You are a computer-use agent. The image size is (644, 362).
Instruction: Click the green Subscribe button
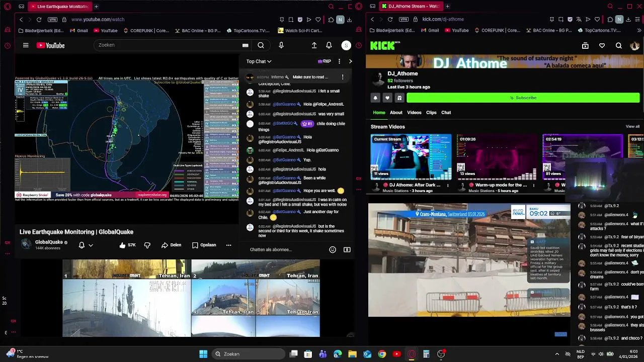click(x=523, y=98)
